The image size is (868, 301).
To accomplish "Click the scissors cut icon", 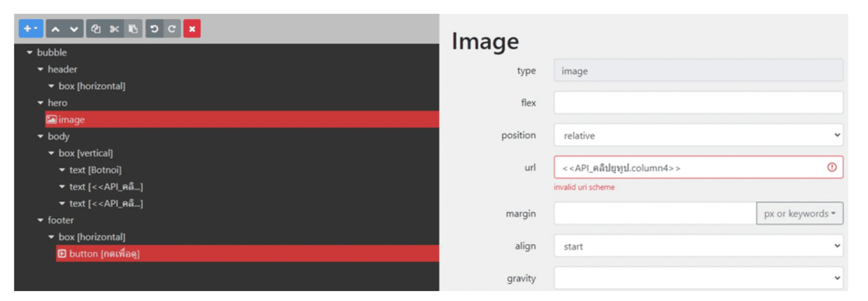I will [x=114, y=29].
